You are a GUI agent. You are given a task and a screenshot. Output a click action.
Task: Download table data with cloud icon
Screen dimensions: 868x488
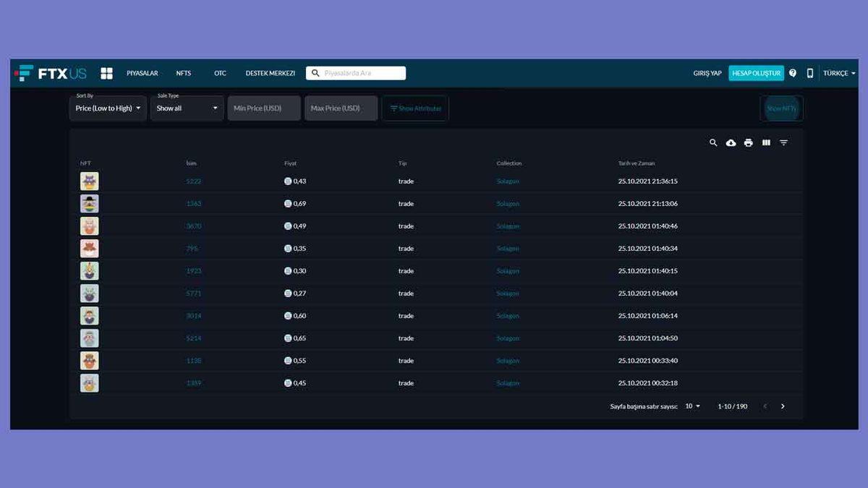[x=731, y=143]
